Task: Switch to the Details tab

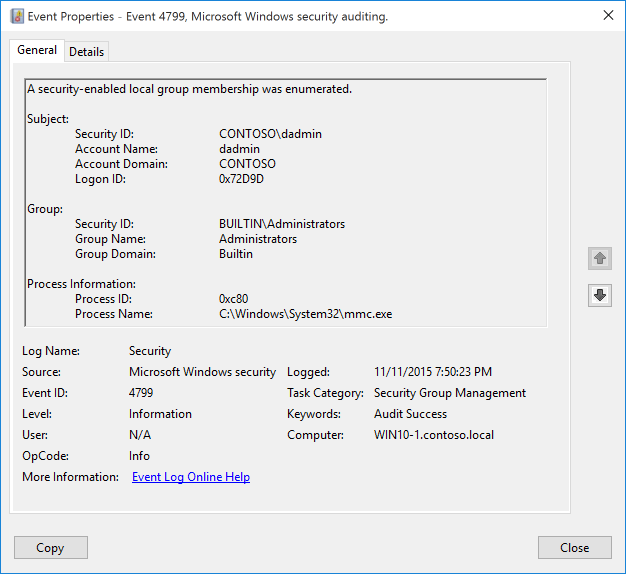Action: 86,51
